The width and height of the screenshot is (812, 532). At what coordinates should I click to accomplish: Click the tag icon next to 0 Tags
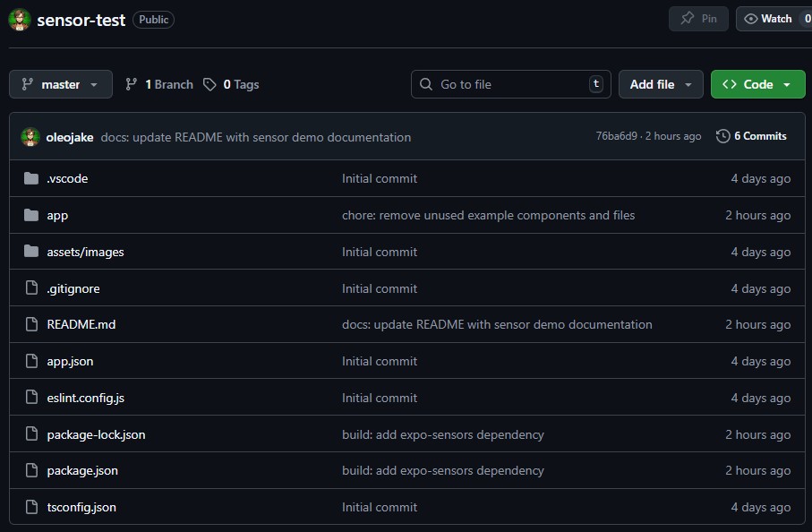pos(209,84)
